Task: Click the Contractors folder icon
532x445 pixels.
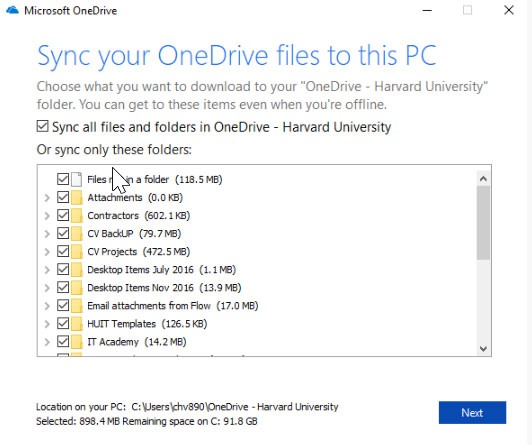Action: coord(77,215)
